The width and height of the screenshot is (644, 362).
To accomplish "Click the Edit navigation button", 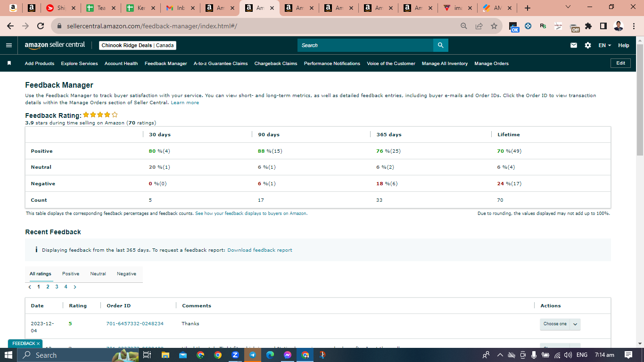I will [x=620, y=63].
